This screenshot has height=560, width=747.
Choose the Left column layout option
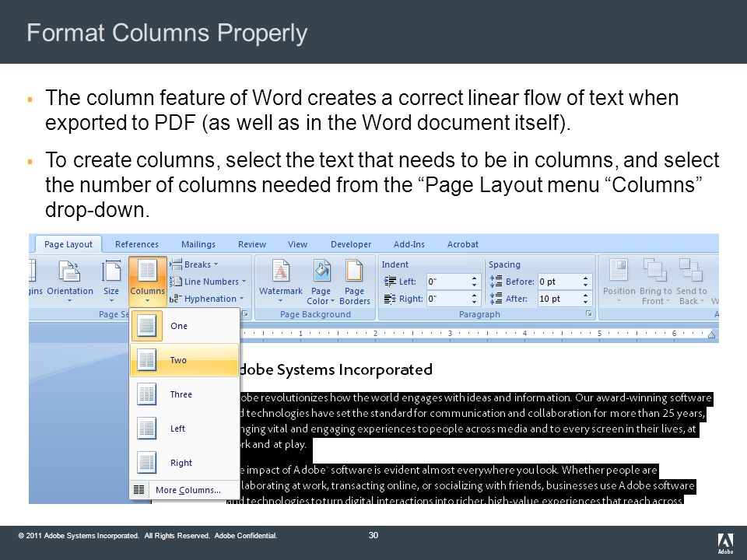184,429
